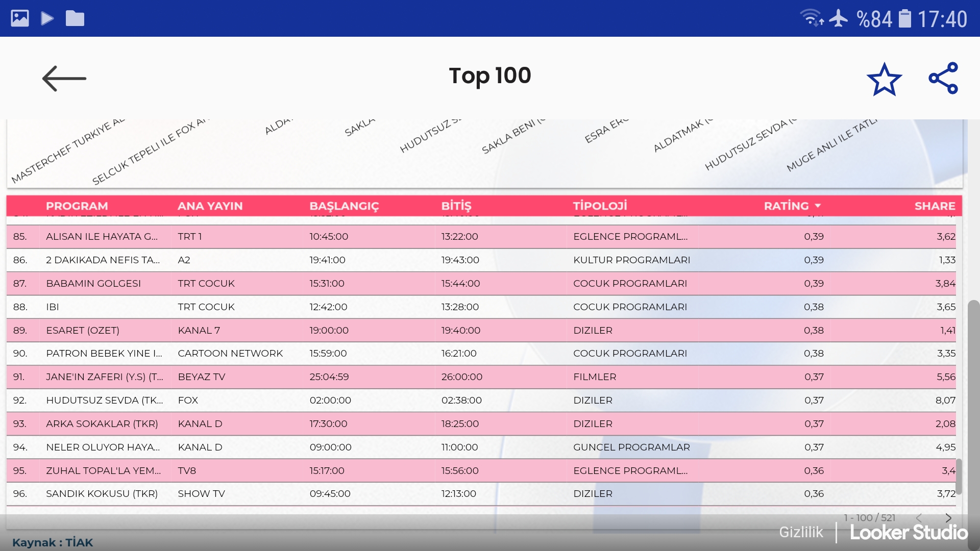Select the HUDUTSUZ SEVDA (TK... row
This screenshot has height=551, width=980.
click(105, 400)
